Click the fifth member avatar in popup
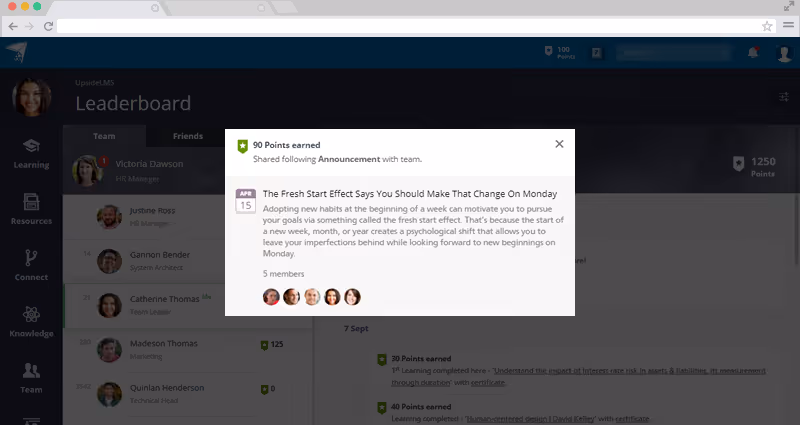 pyautogui.click(x=352, y=297)
